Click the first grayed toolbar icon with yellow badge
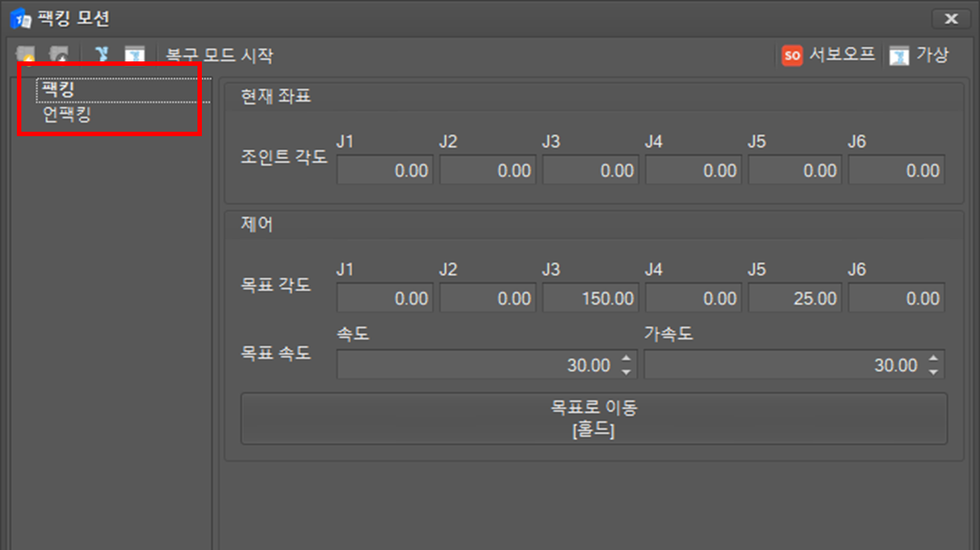980x550 pixels. 26,55
